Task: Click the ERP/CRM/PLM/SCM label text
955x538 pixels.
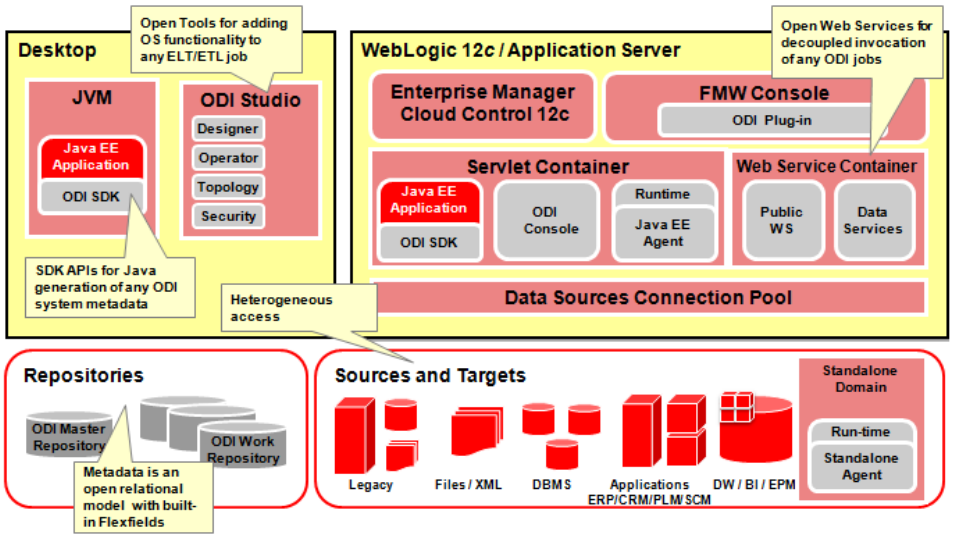Action: [649, 500]
